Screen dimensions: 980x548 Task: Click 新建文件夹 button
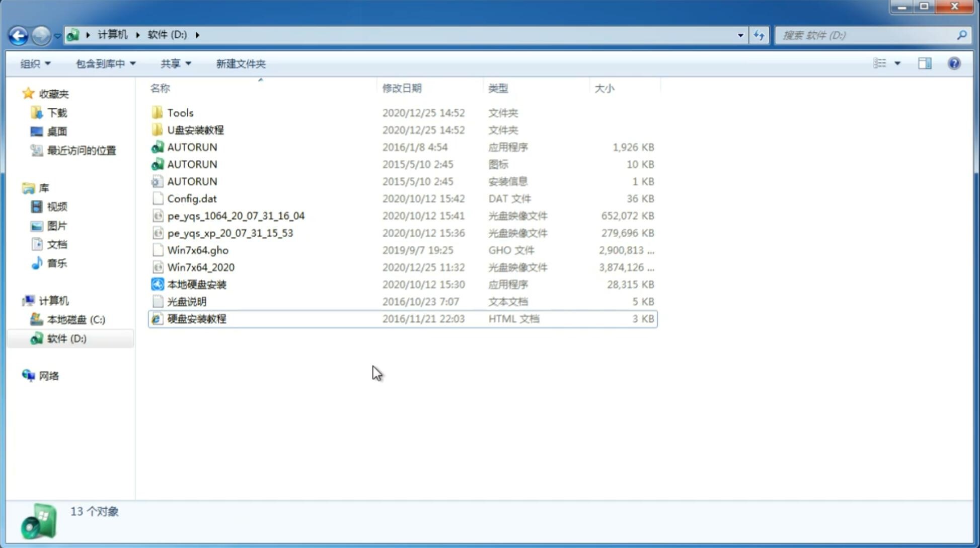point(241,63)
